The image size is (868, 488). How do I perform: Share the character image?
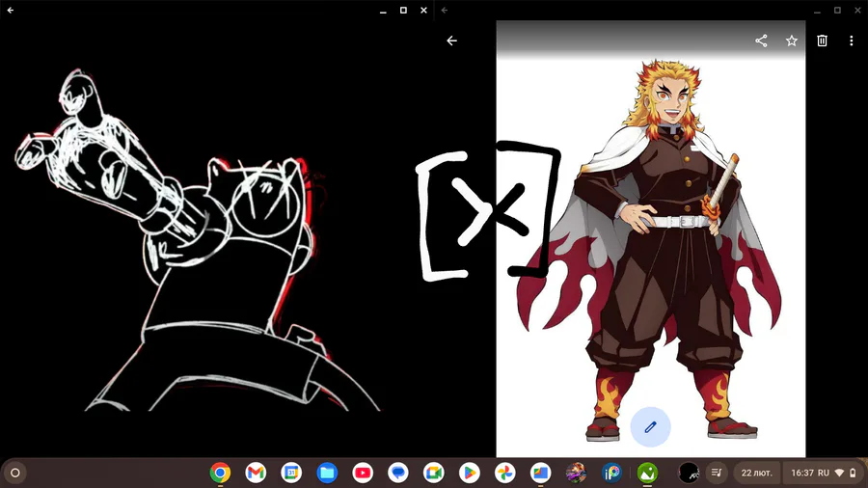tap(761, 41)
